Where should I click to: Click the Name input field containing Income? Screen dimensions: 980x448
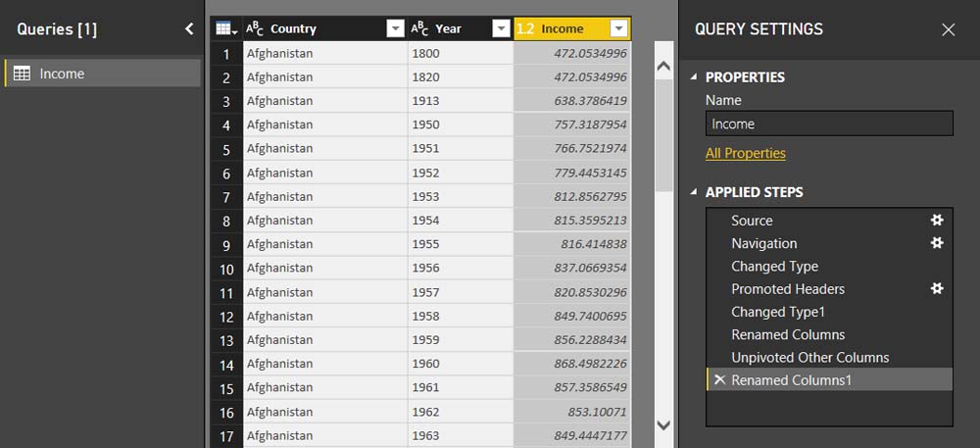[828, 124]
